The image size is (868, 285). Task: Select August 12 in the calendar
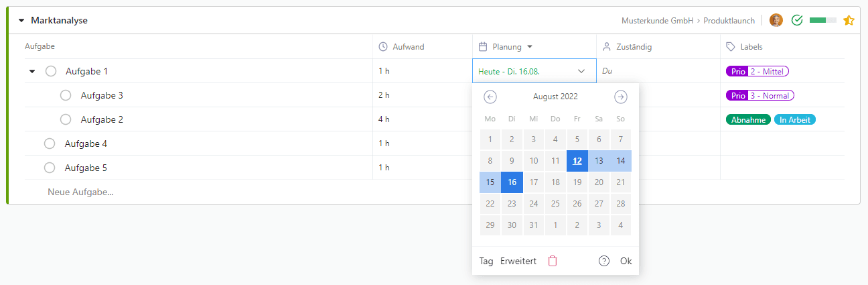coord(577,161)
